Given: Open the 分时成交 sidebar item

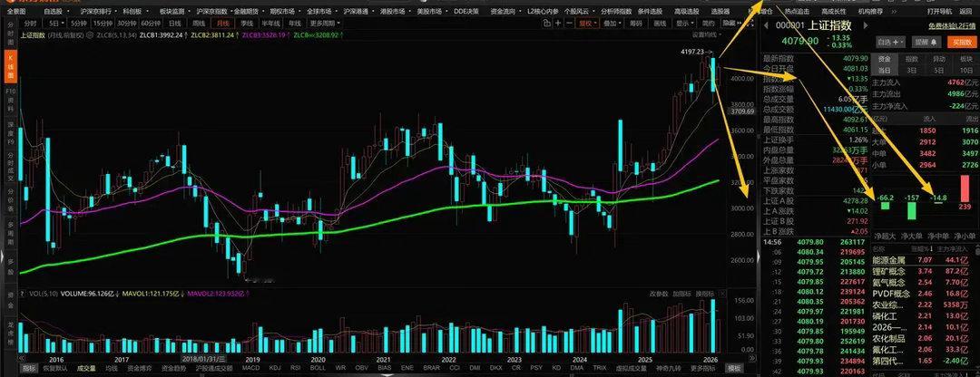Looking at the screenshot, I should coord(10,166).
